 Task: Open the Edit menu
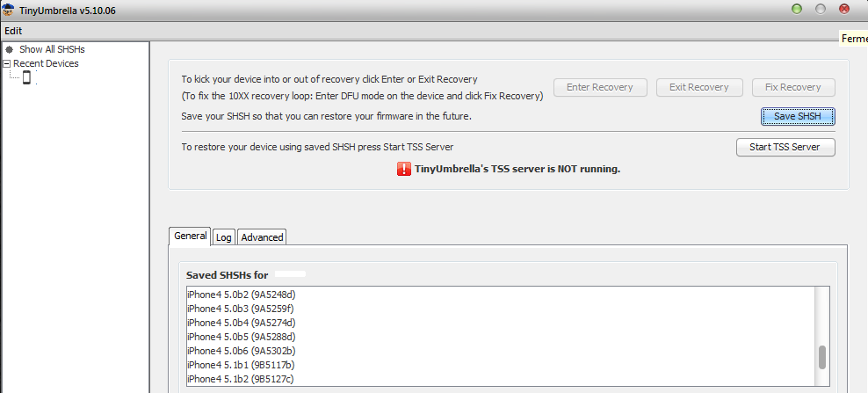click(13, 31)
